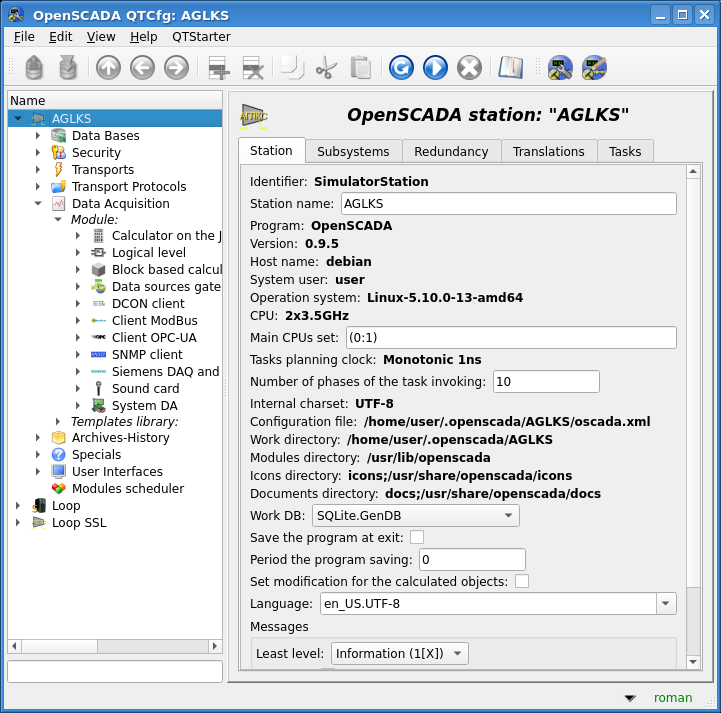Navigate forward with the right arrow icon

coord(176,68)
